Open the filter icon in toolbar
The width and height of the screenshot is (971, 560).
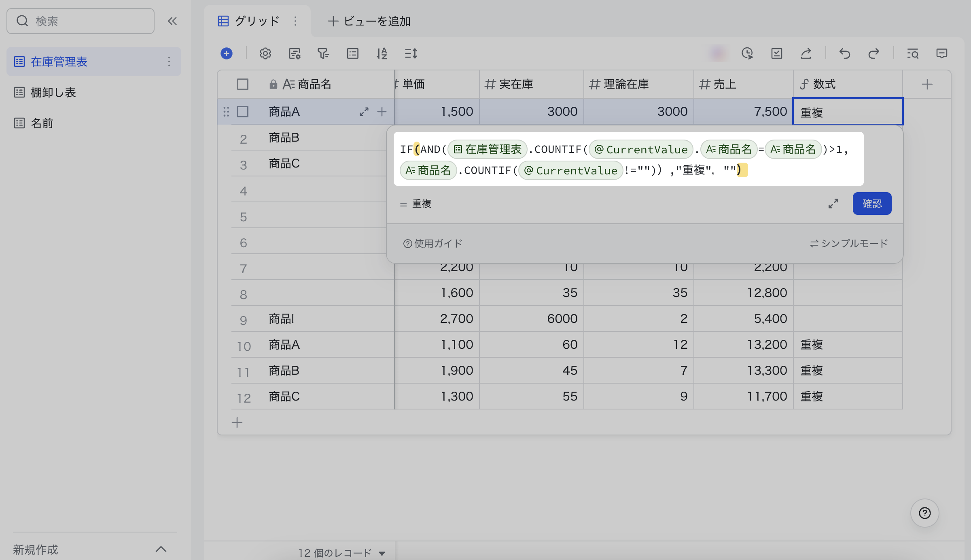(323, 53)
